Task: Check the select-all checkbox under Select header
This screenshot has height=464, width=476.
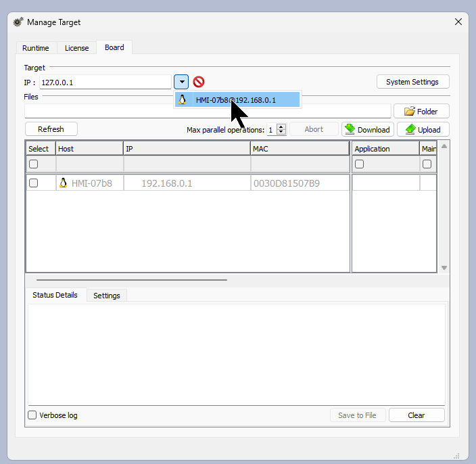Action: [x=33, y=164]
